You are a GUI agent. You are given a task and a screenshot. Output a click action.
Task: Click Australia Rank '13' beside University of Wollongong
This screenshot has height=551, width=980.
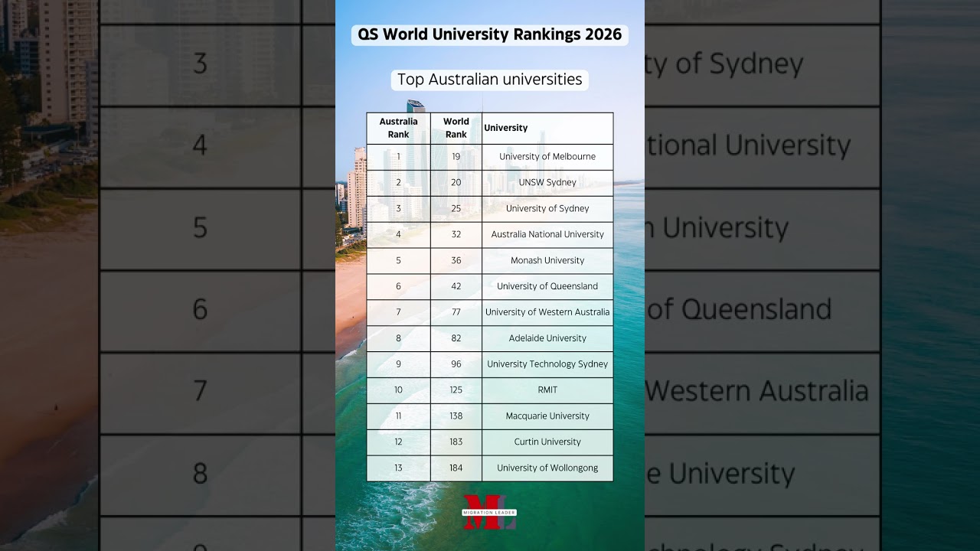[x=398, y=468]
